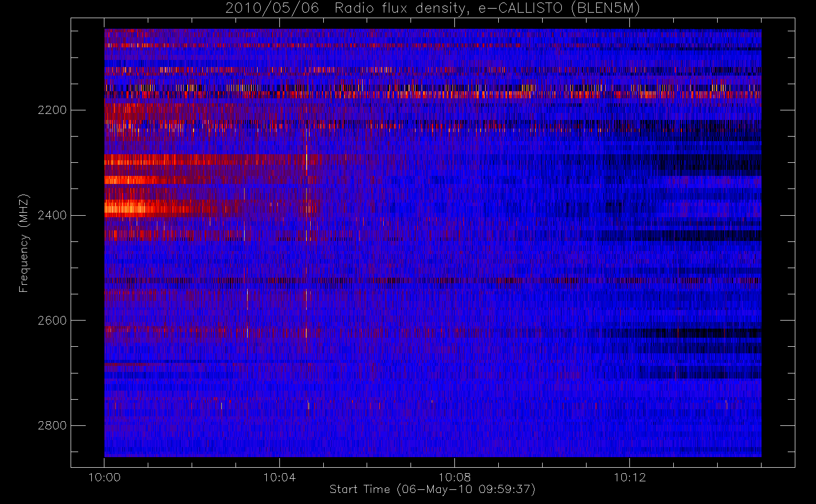
Task: Click the 'Start Time (06-May-10 09:59:37)' label
Action: tap(433, 489)
